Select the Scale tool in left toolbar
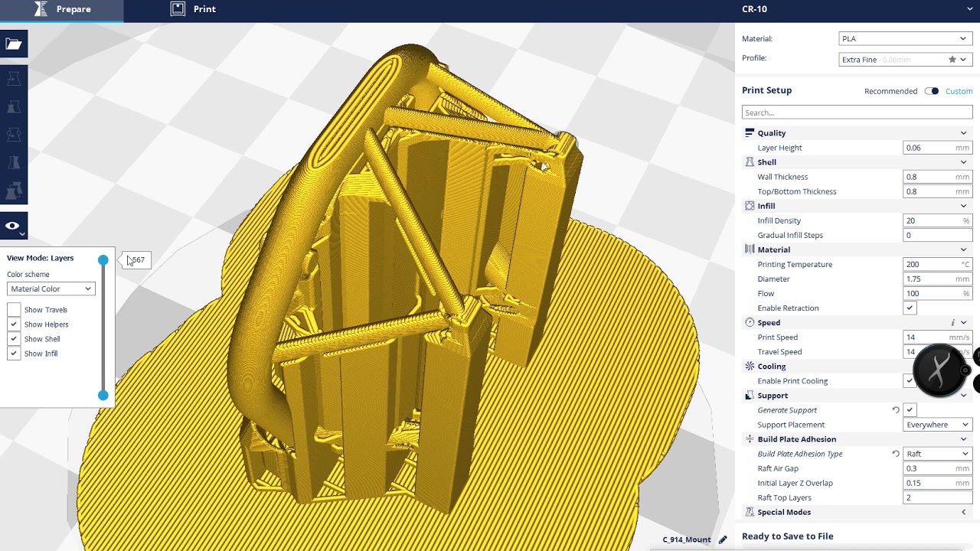 14,106
